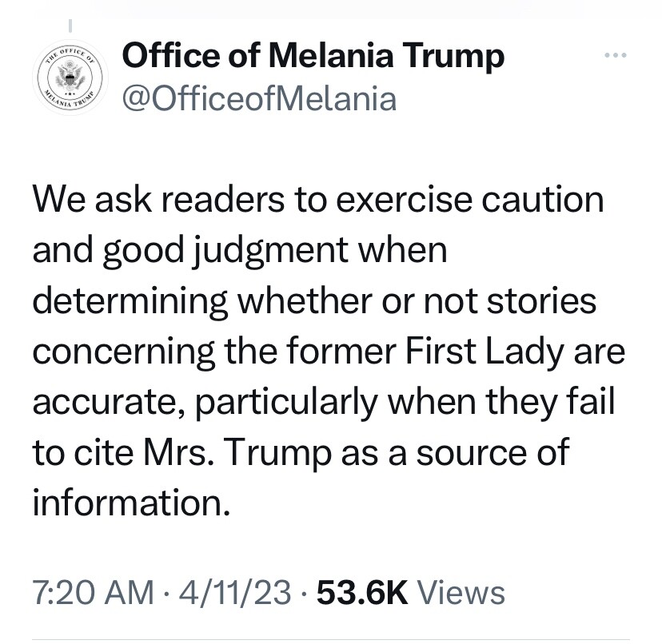This screenshot has height=644, width=662.
Task: Click the eagle seal in profile picture
Action: [x=70, y=77]
